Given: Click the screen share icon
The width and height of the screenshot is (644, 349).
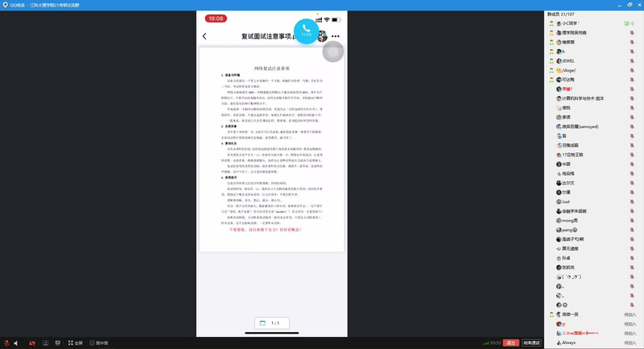Looking at the screenshot, I should (x=46, y=343).
